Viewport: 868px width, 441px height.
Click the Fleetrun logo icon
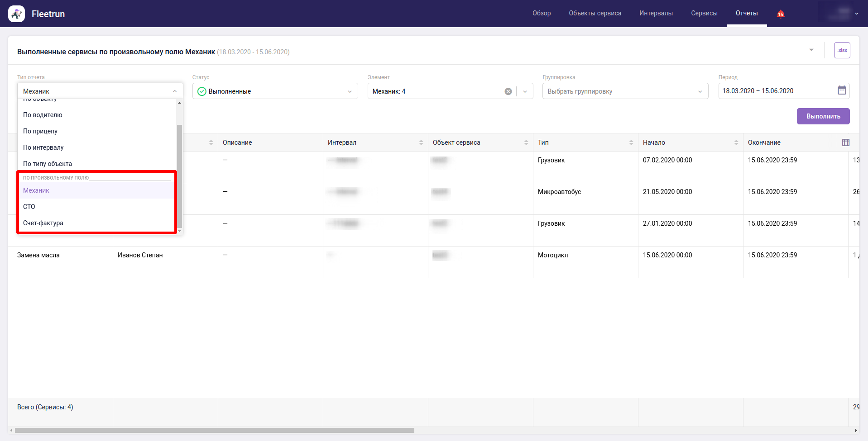(x=17, y=14)
